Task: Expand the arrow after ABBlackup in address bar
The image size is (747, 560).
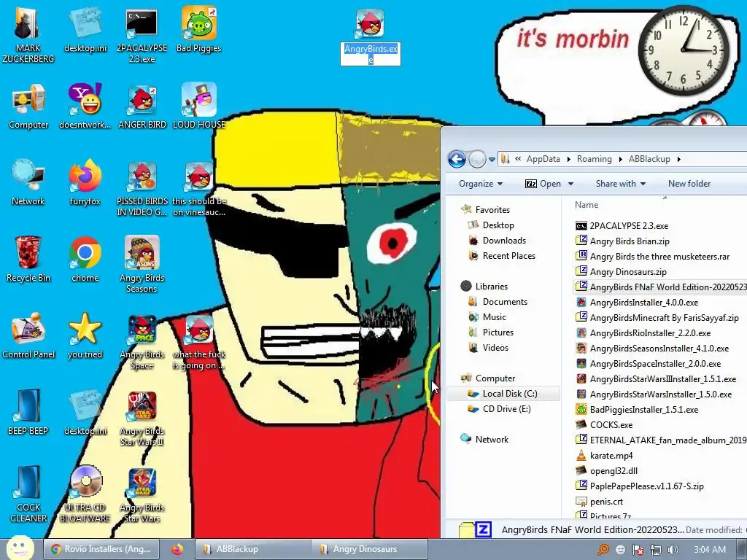Action: coord(678,159)
